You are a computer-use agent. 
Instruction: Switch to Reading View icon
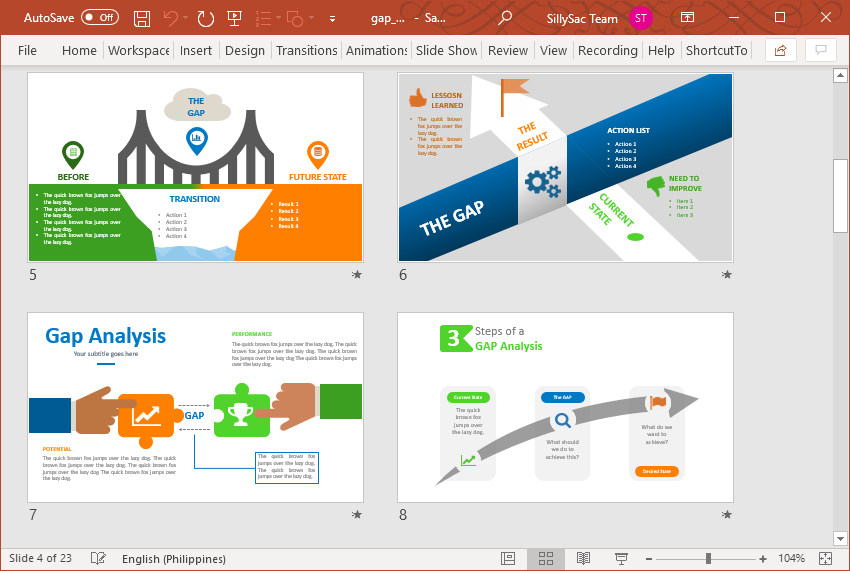[584, 558]
